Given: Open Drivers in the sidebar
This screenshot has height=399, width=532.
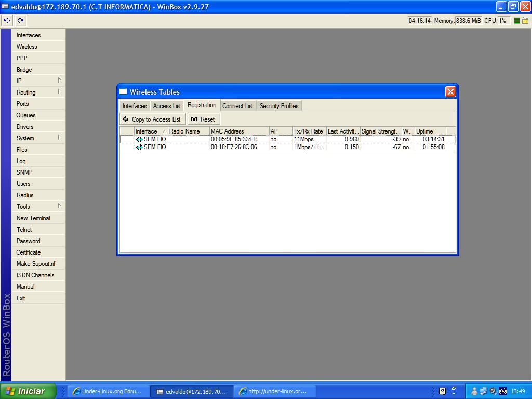Looking at the screenshot, I should 38,127.
